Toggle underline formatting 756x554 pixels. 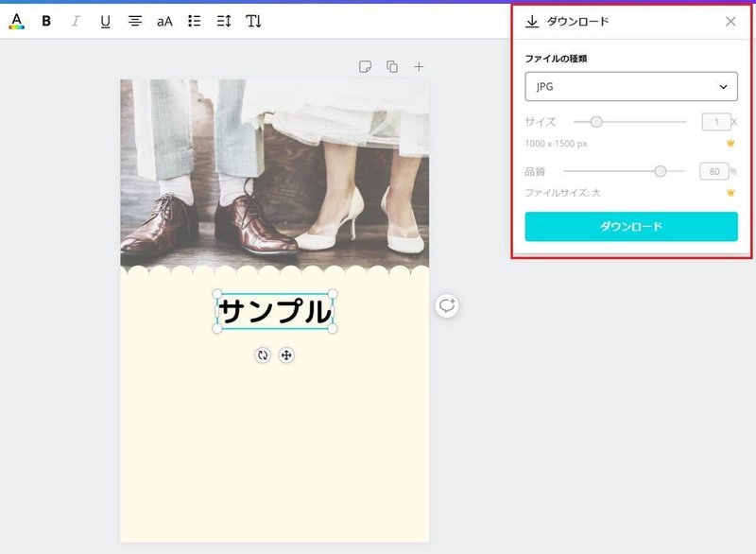[x=104, y=20]
